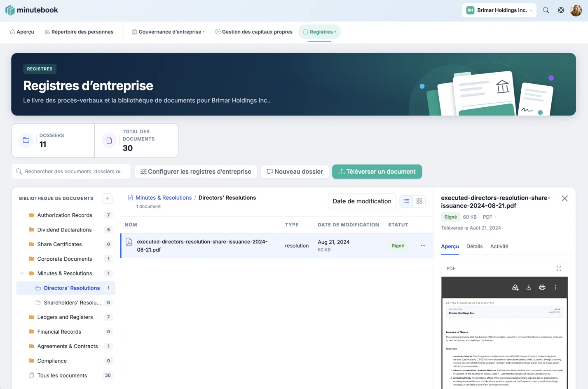This screenshot has height=389, width=588.
Task: Open the Share Certificates folder
Action: [66, 244]
